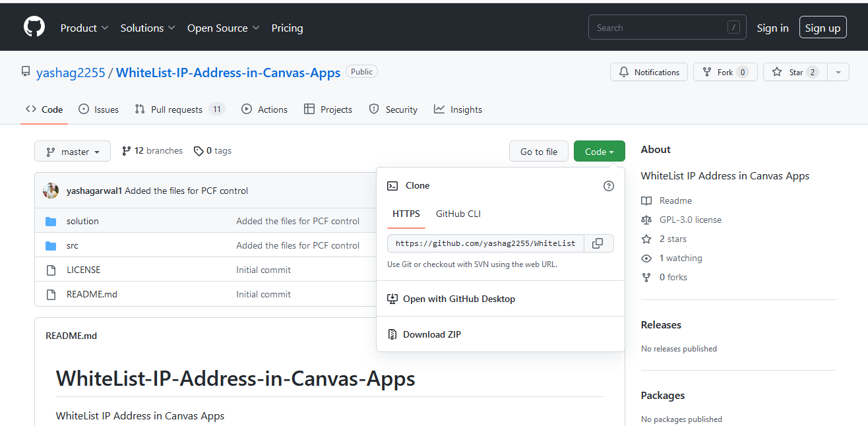Screen dimensions: 868x426
Task: Click the fork icon in Fork button
Action: (707, 72)
